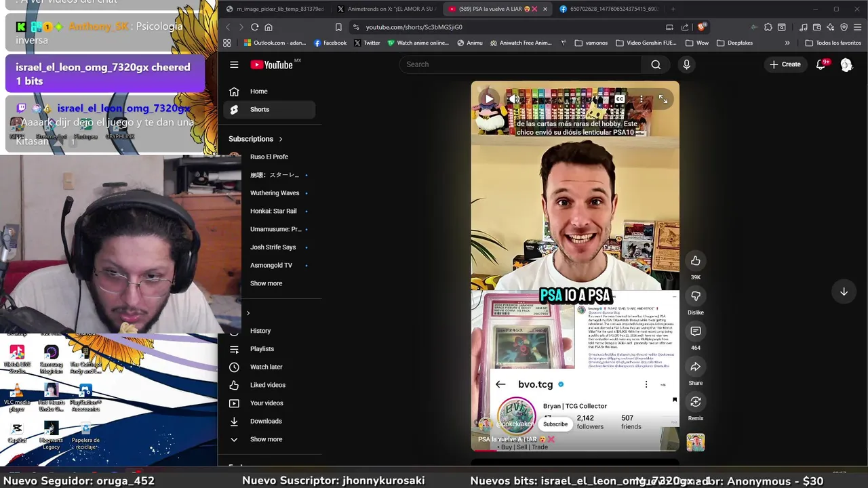868x488 pixels.
Task: Expand the You section chevron
Action: (x=248, y=313)
